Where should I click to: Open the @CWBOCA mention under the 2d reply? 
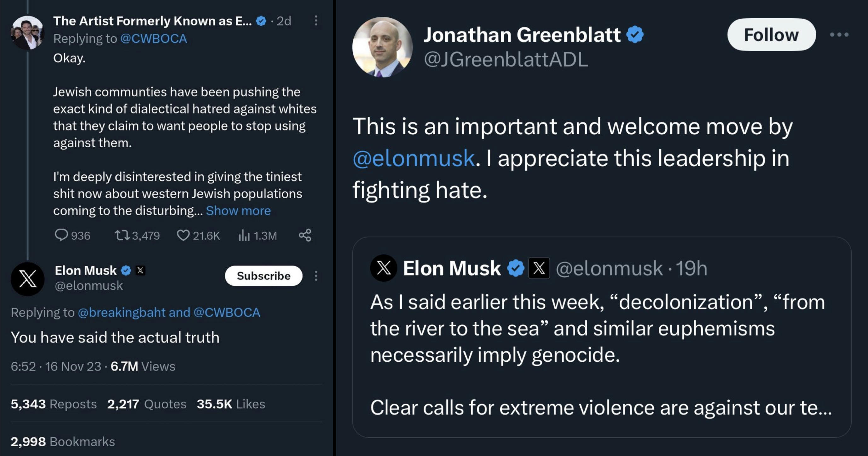coord(153,39)
